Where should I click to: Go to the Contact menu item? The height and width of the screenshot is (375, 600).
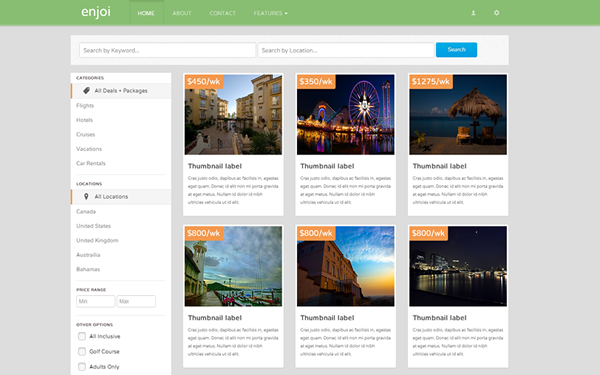pos(222,13)
